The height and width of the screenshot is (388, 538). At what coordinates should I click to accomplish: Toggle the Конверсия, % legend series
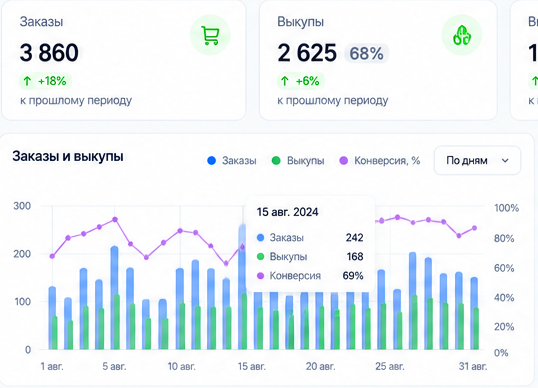pos(379,161)
